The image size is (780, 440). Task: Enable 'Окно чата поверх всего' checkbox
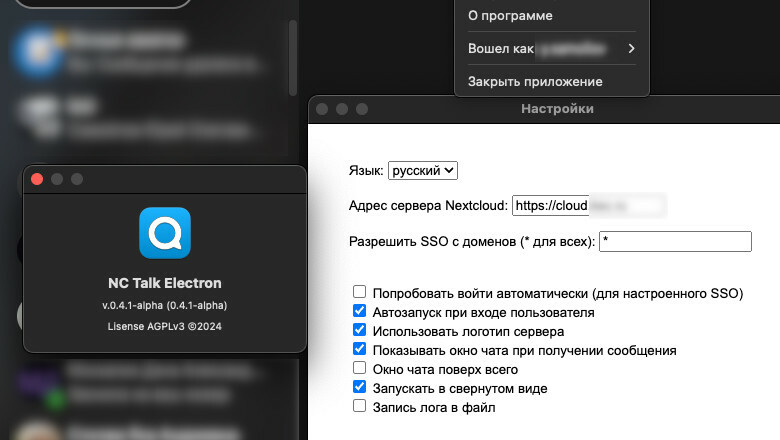click(359, 367)
